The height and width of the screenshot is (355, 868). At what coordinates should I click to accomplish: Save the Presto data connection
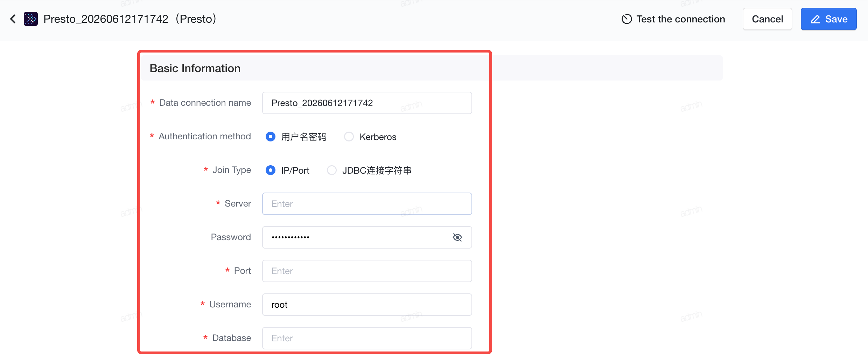point(829,19)
